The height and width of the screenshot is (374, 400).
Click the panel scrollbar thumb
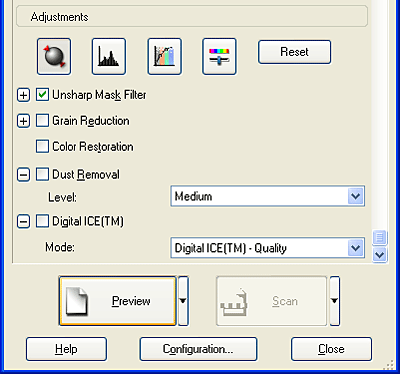(x=380, y=238)
